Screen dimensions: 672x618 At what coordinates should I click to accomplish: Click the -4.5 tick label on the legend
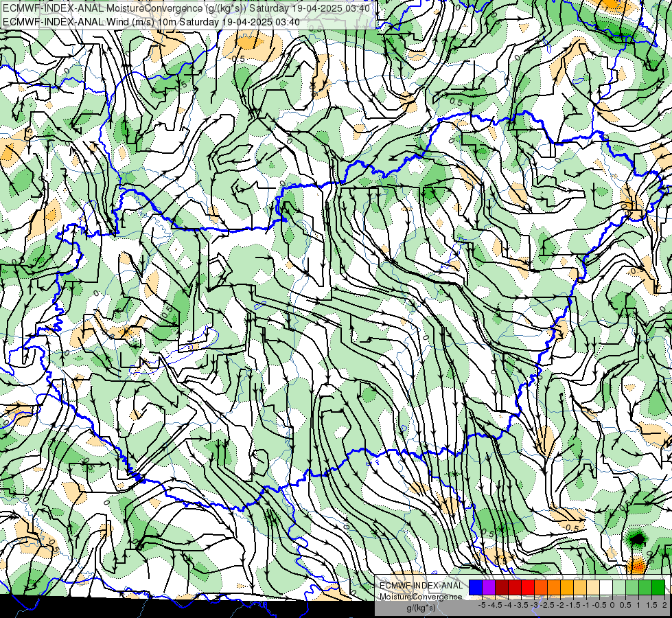[495, 605]
